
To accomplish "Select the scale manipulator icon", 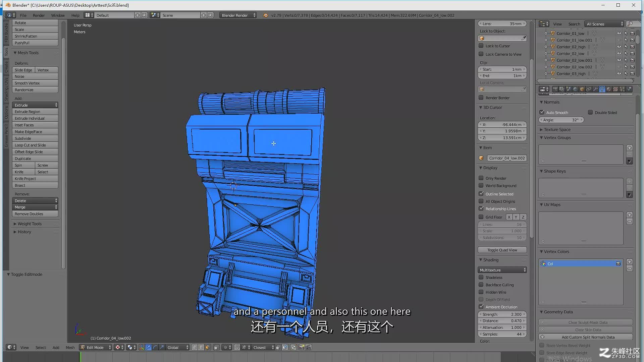I will [x=162, y=348].
